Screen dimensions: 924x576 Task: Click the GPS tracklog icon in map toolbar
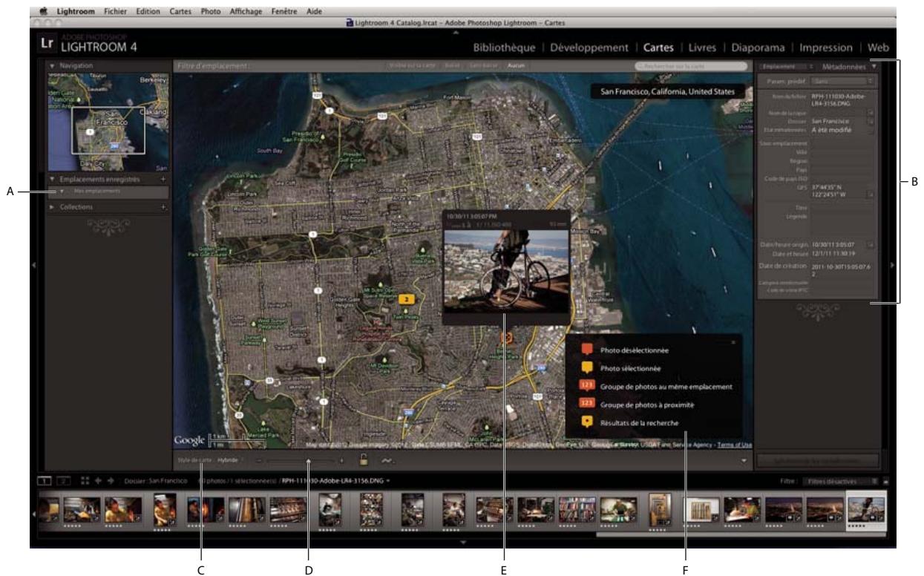(388, 461)
